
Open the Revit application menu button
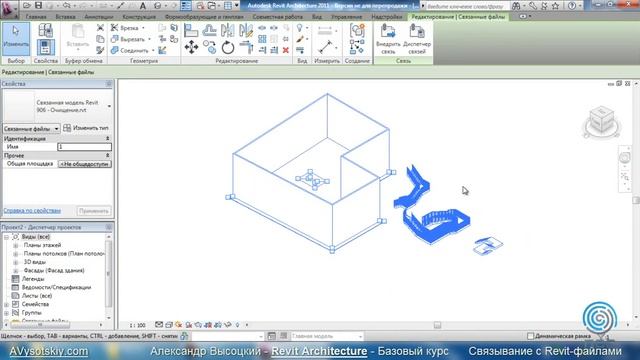pos(9,9)
